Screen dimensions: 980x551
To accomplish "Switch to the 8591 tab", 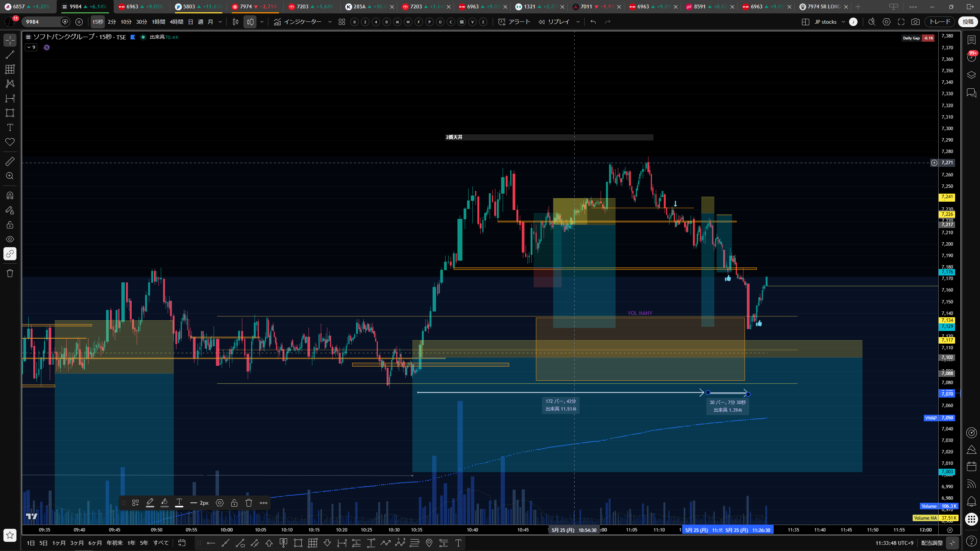I will 709,7.
